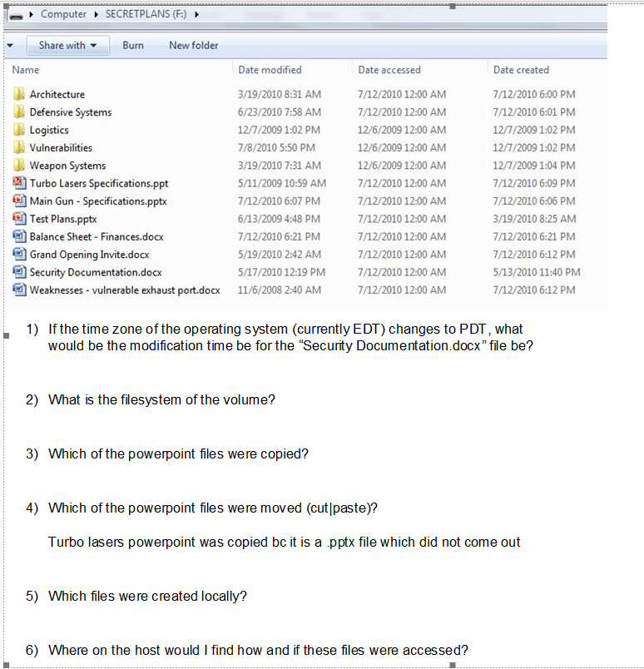Select the Test Plans.pptx file name

click(x=63, y=219)
